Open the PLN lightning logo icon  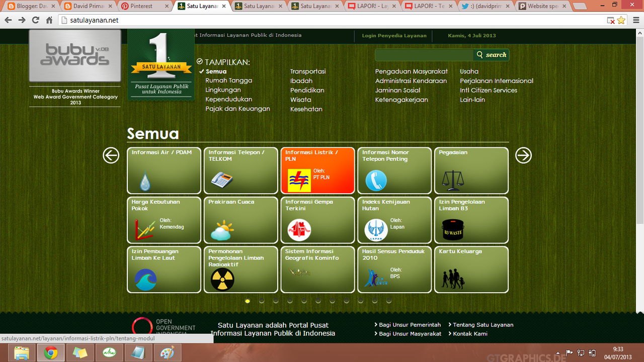point(299,180)
